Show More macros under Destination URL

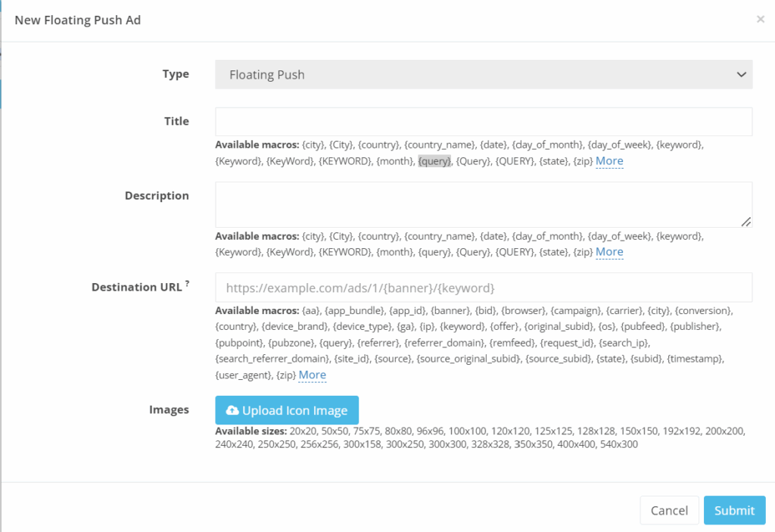click(x=312, y=375)
